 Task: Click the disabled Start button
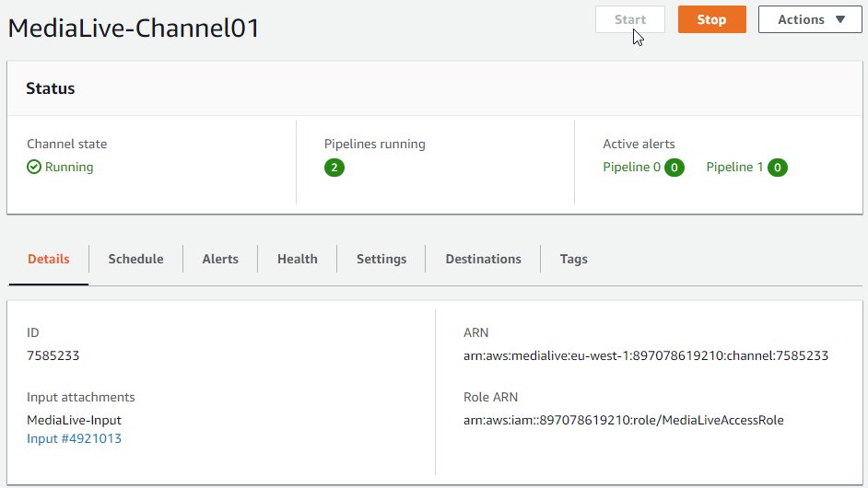pos(630,19)
